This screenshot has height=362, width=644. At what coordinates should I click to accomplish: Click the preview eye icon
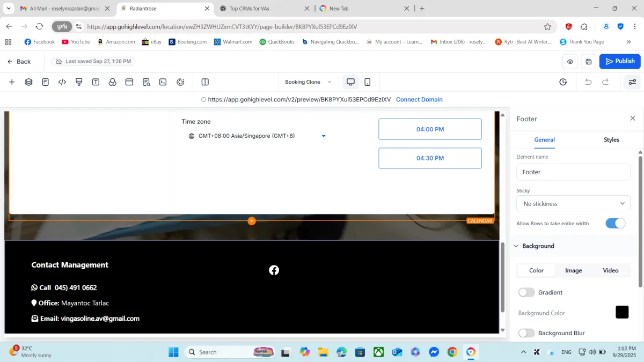pos(570,62)
